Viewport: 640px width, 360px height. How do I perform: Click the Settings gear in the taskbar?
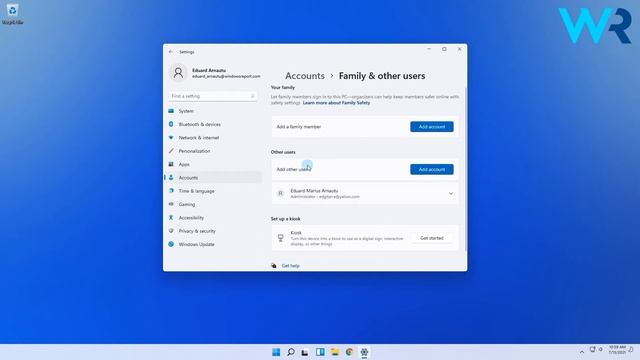click(364, 352)
